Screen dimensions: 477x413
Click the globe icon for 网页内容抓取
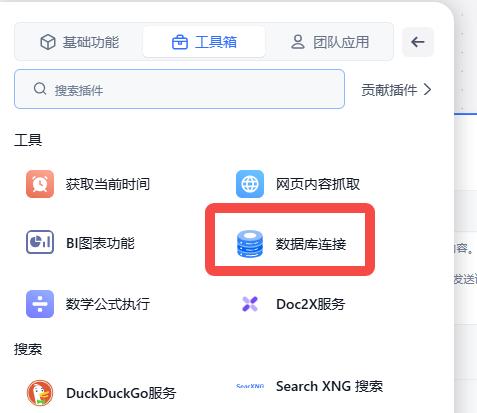[x=250, y=184]
